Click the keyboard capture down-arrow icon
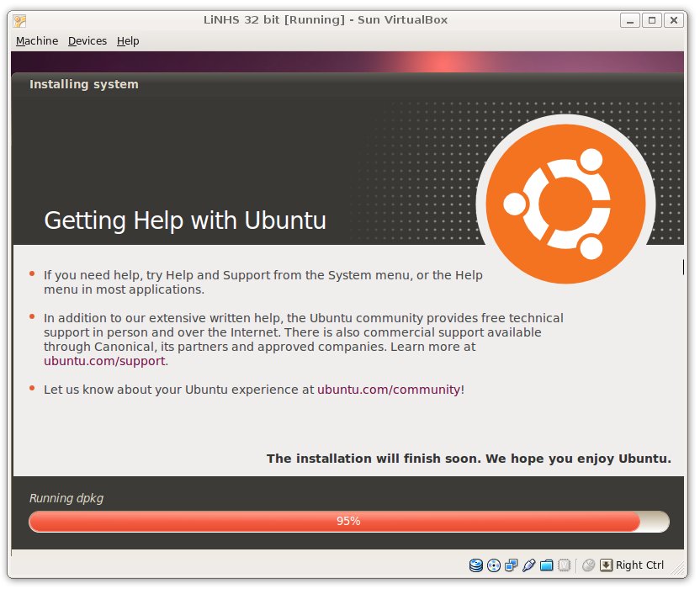 606,565
